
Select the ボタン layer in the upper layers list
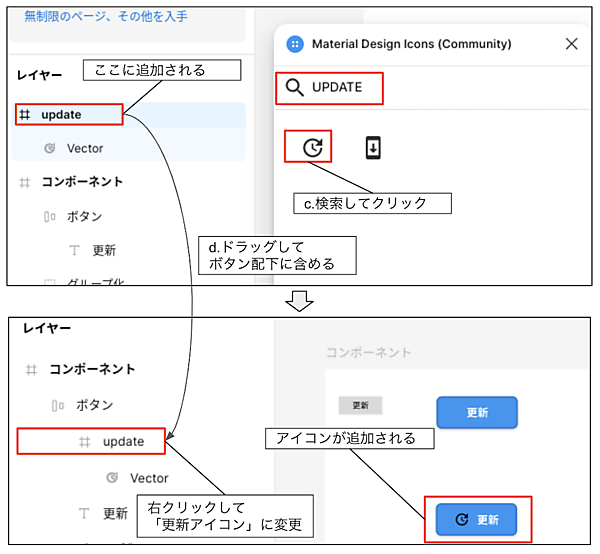click(x=84, y=216)
